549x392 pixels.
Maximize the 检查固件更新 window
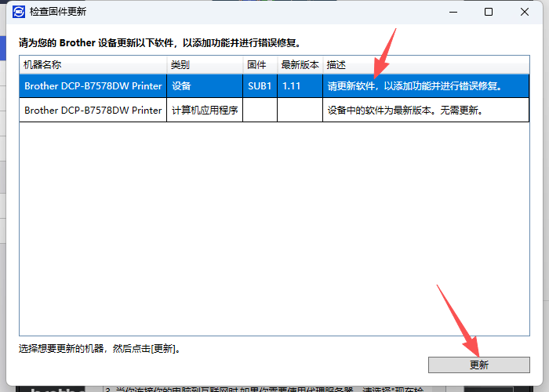[x=489, y=12]
